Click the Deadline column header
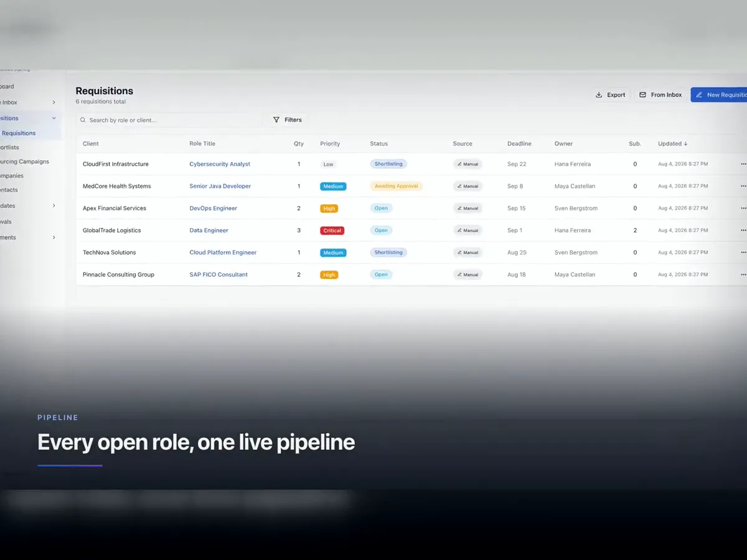Image resolution: width=747 pixels, height=560 pixels. (519, 144)
